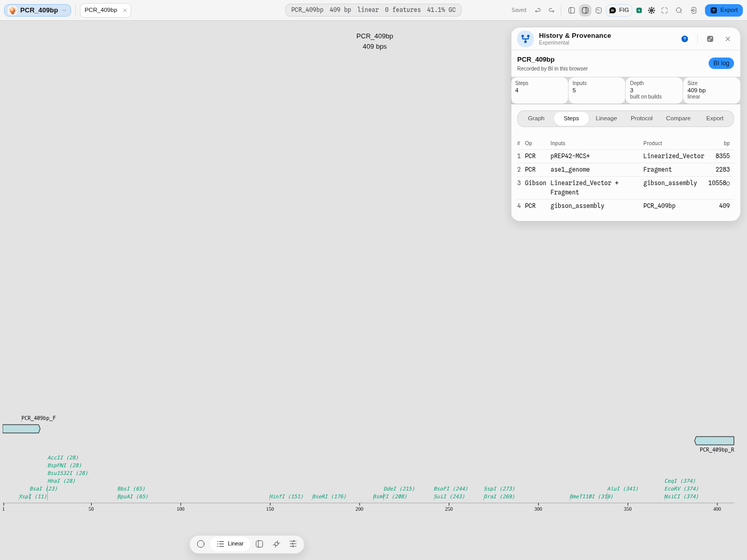Open the Lineage tab
Screen dimensions: 747x560
606,119
